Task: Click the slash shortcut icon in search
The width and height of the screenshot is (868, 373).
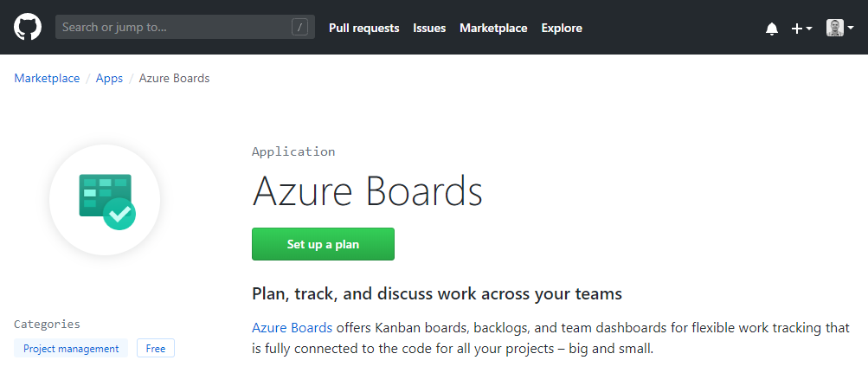Action: (x=300, y=28)
